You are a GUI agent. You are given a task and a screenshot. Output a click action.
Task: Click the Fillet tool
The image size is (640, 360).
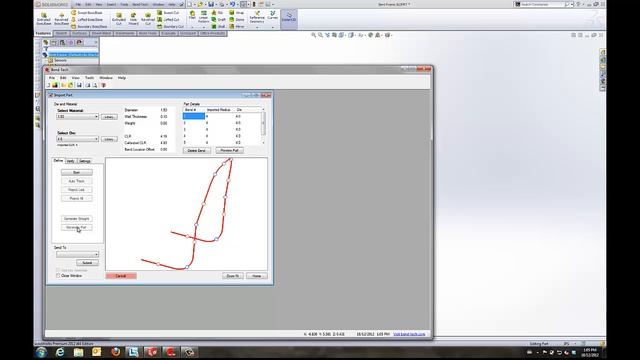[x=192, y=16]
